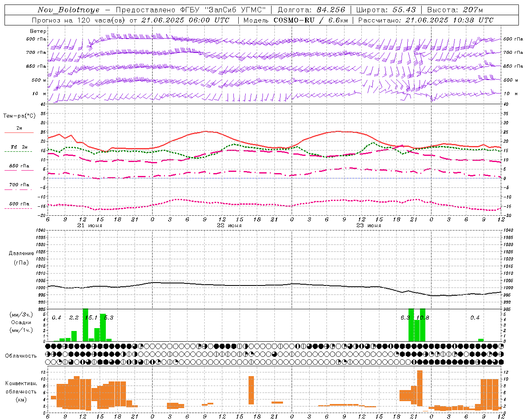Click the green dashed line sample under Td 2м

point(18,152)
